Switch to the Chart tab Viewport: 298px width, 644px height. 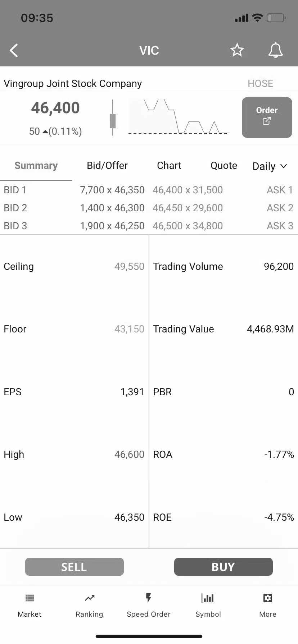[x=169, y=166]
